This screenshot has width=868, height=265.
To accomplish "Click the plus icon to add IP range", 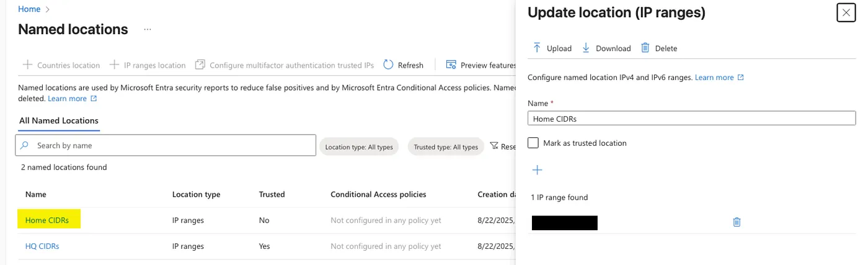I will coord(538,170).
